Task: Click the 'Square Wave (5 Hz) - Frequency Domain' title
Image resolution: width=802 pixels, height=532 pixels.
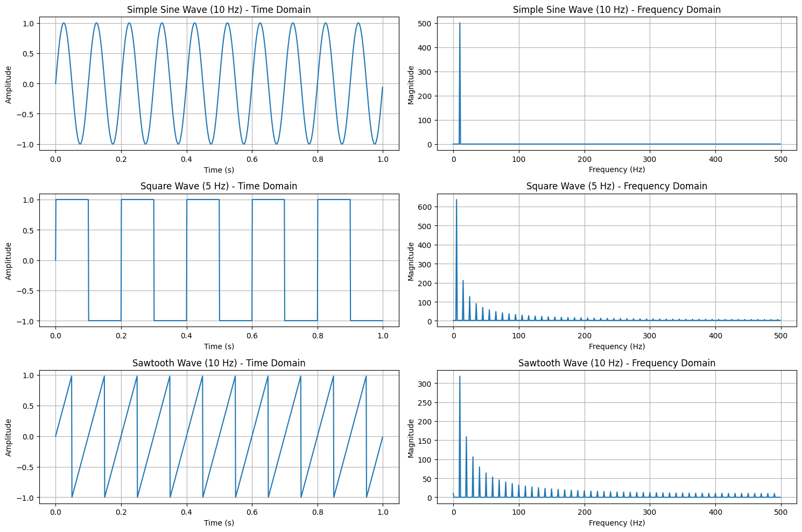Action: 617,186
